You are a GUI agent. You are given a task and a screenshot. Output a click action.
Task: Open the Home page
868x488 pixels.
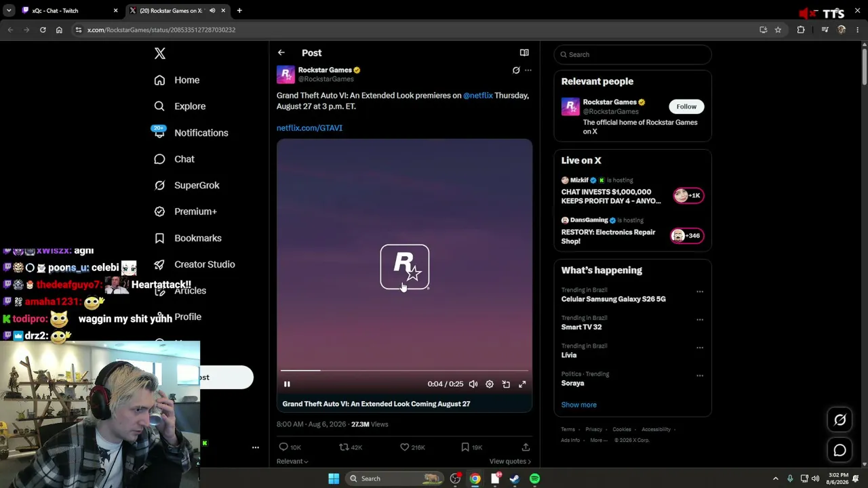click(176, 80)
